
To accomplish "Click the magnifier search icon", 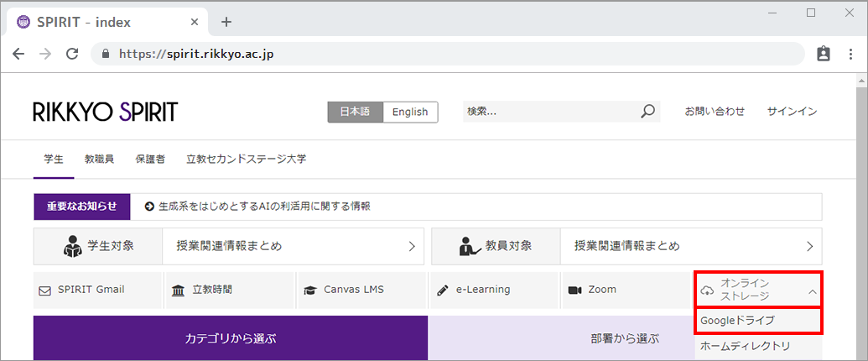I will [x=647, y=111].
